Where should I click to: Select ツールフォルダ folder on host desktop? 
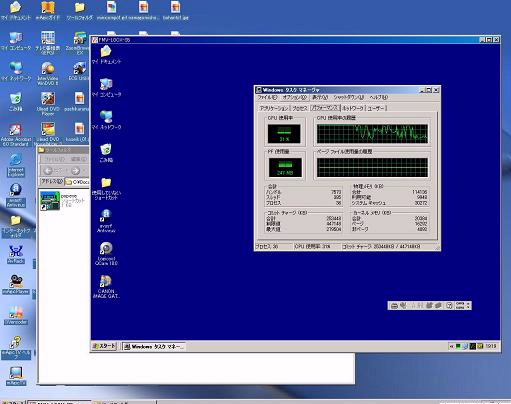click(x=79, y=11)
